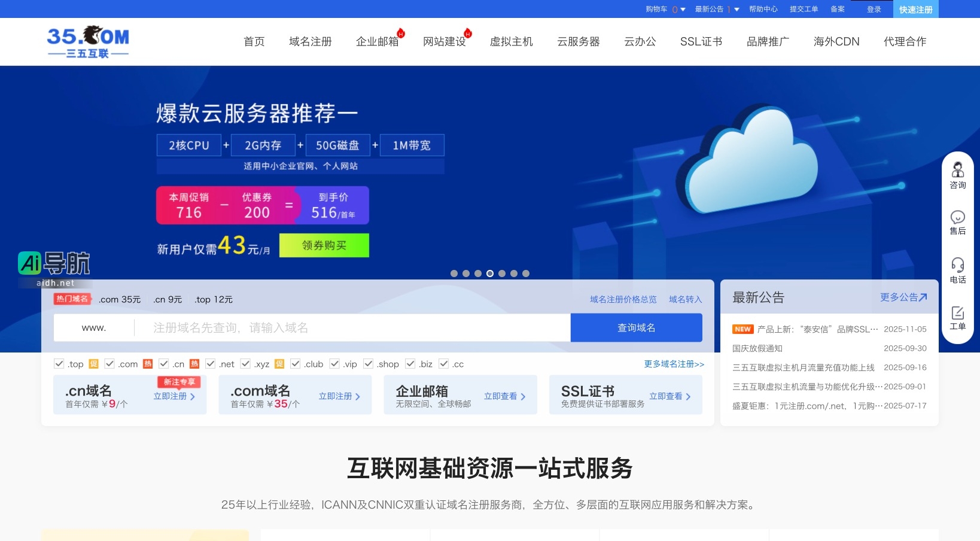Disable the .shop extension checkbox
980x541 pixels.
[369, 363]
